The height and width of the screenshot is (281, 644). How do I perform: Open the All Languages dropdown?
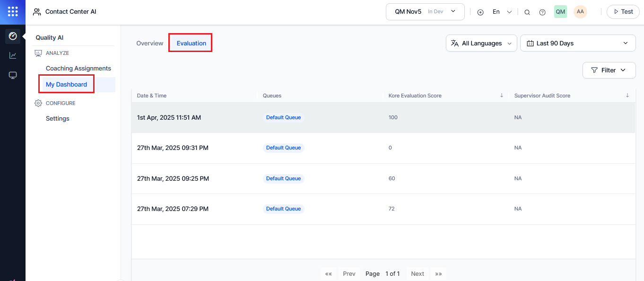[481, 43]
